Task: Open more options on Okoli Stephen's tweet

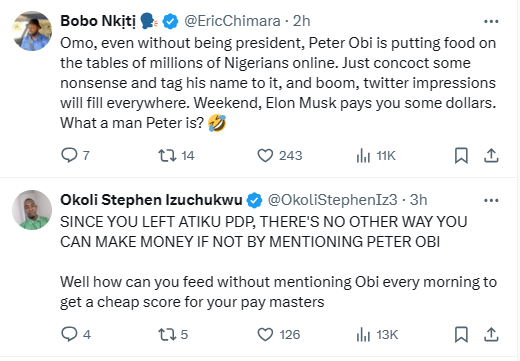Action: 491,200
